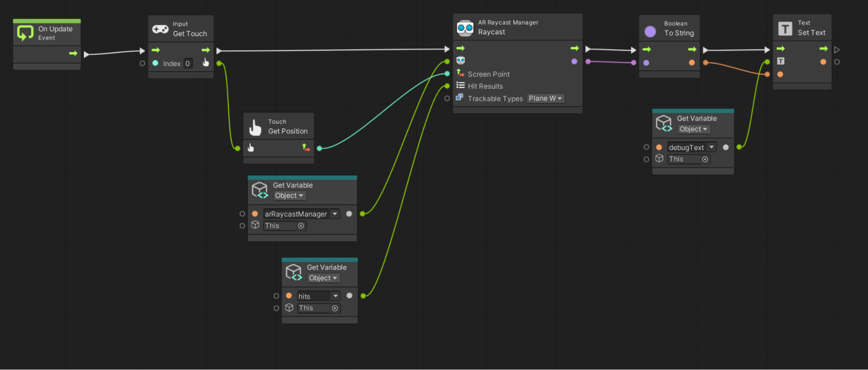Viewport: 868px width, 370px height.
Task: Click the Screen Point input port
Action: [x=447, y=74]
